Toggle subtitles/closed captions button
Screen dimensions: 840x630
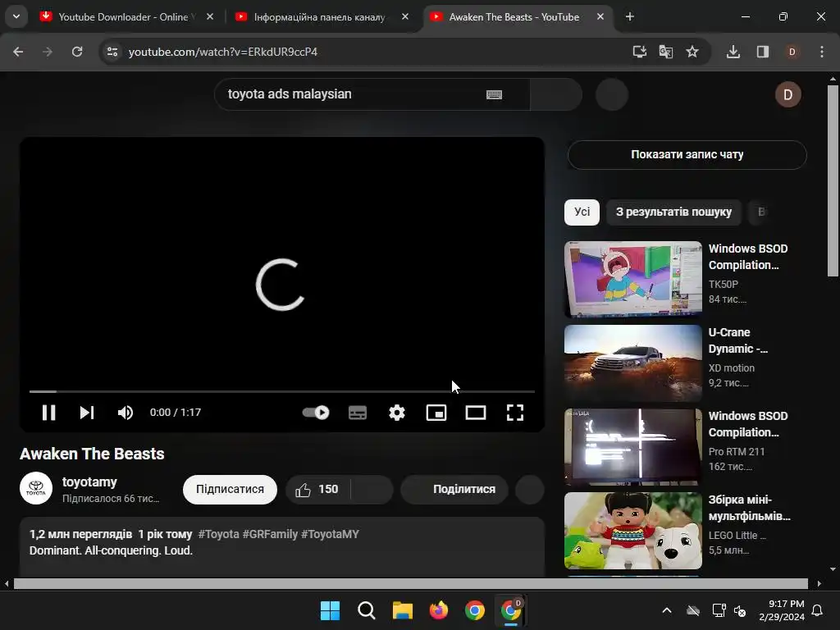(358, 413)
